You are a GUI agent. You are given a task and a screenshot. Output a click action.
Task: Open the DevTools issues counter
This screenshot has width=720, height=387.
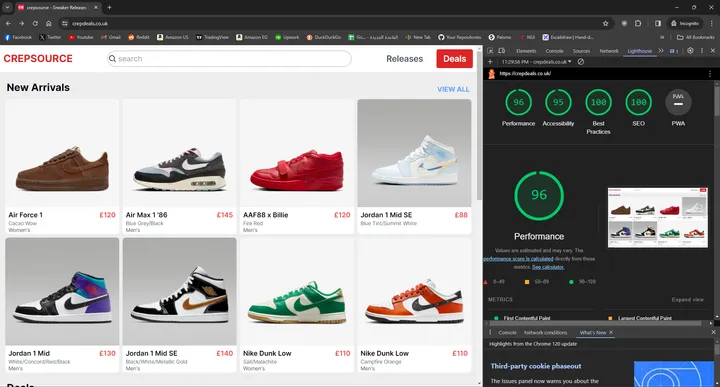pos(674,51)
